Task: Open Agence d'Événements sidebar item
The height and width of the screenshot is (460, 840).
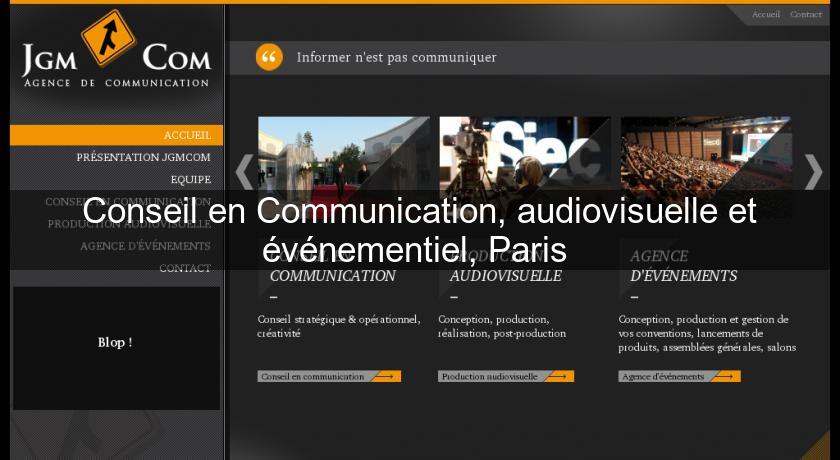Action: click(145, 246)
